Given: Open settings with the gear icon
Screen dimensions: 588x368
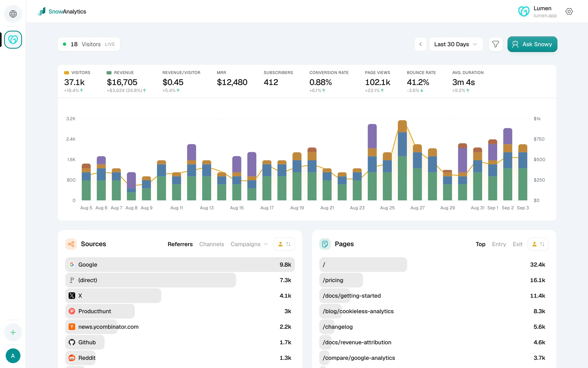Looking at the screenshot, I should pyautogui.click(x=569, y=11).
